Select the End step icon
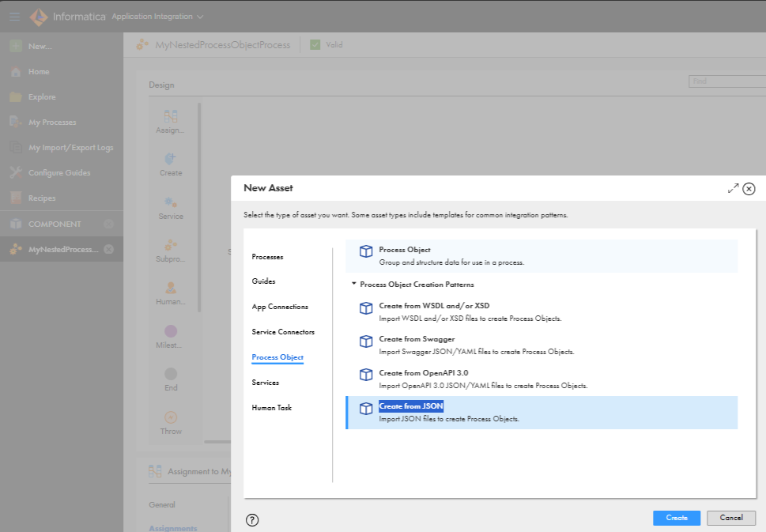 pos(171,374)
